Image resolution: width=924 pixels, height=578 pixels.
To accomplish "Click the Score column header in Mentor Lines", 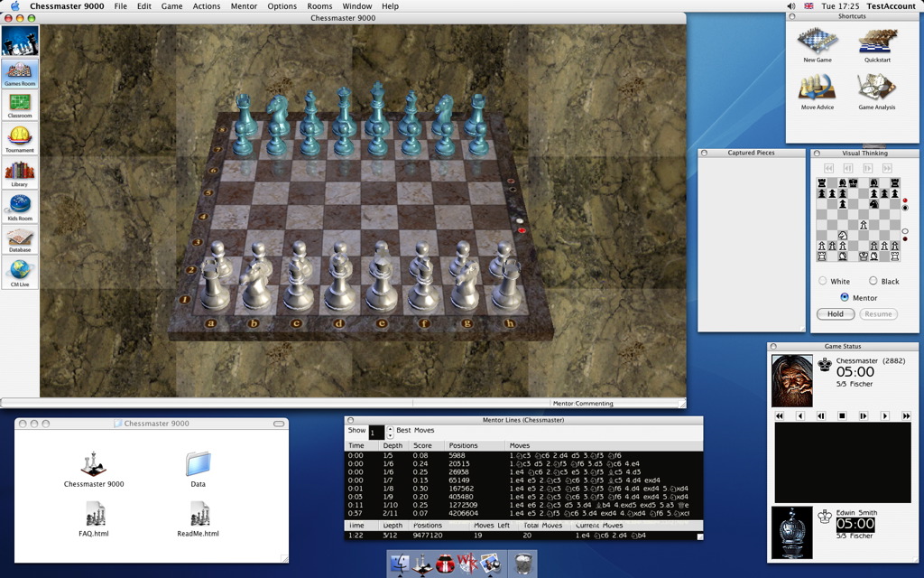I will (x=426, y=445).
